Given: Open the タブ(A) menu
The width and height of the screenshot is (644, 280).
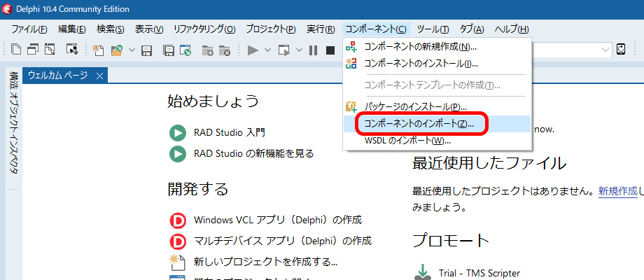Looking at the screenshot, I should [x=472, y=29].
